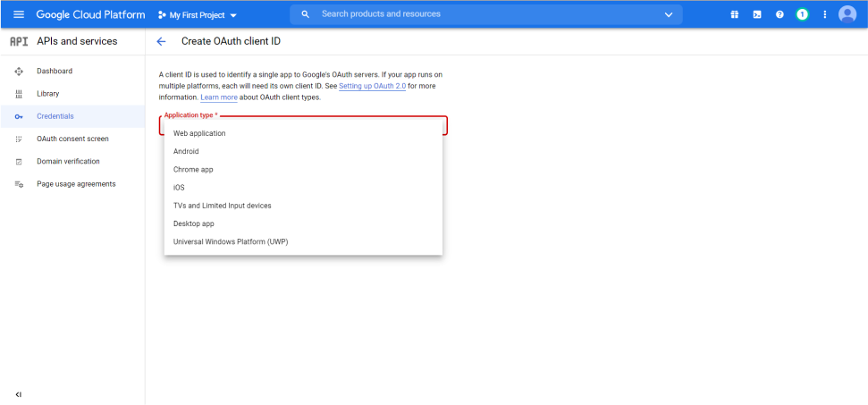The width and height of the screenshot is (868, 405).
Task: Open the help question mark icon
Action: [780, 15]
